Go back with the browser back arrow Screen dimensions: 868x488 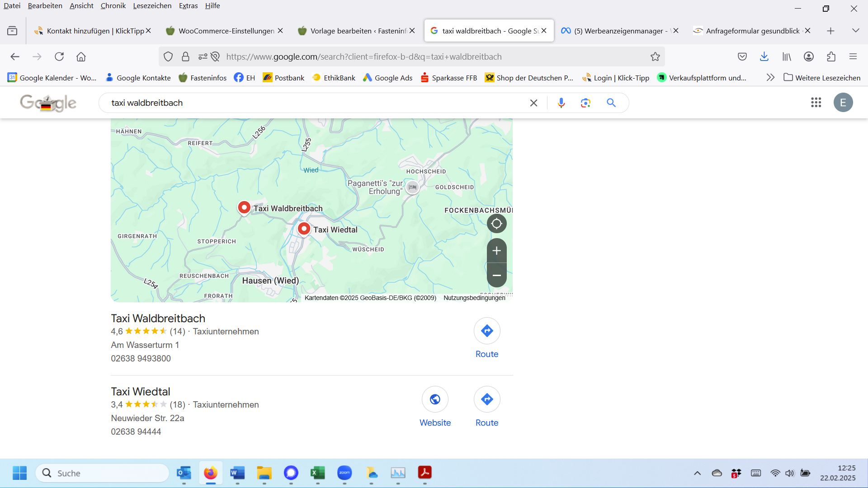(15, 56)
